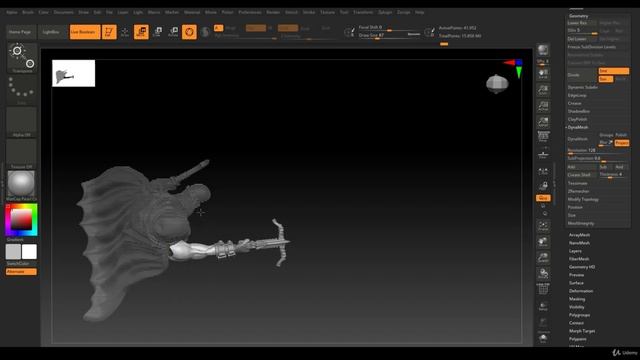Select the white secondary color swatch
The width and height of the screenshot is (640, 360).
click(29, 252)
